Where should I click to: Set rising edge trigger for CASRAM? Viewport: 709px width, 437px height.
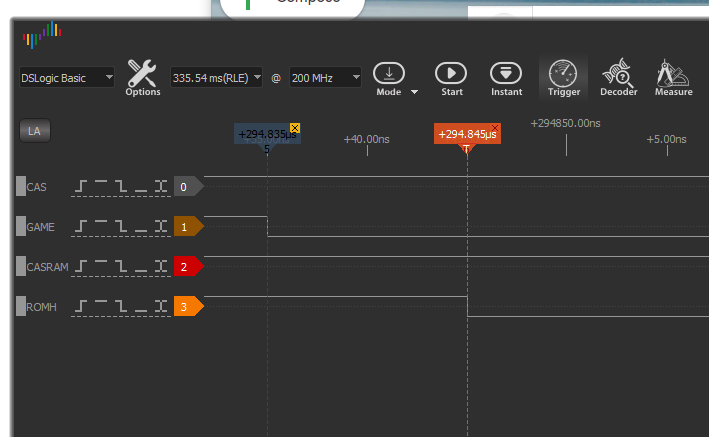click(x=81, y=266)
